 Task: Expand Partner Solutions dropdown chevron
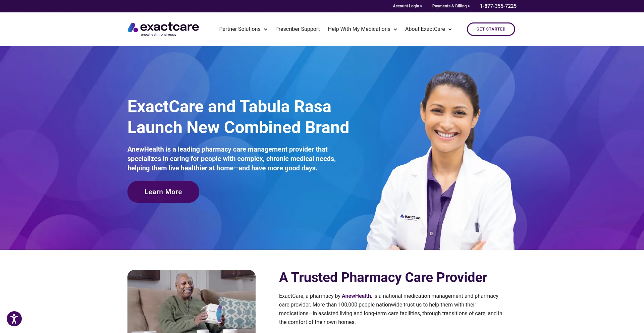(x=266, y=30)
